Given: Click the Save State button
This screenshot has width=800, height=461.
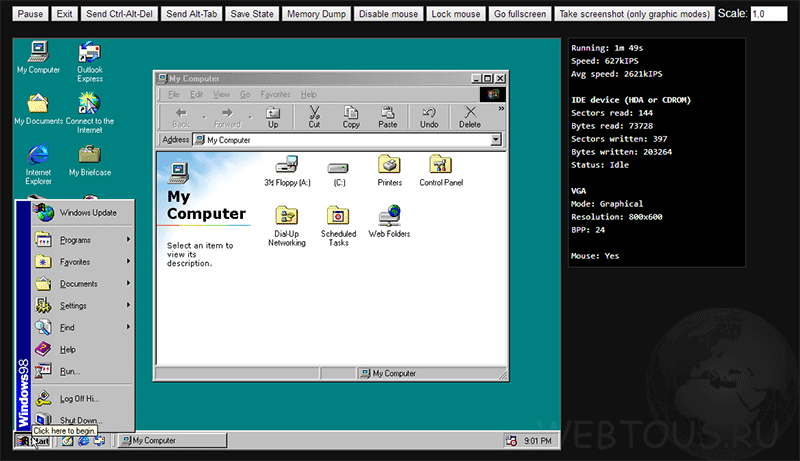Looking at the screenshot, I should (252, 14).
